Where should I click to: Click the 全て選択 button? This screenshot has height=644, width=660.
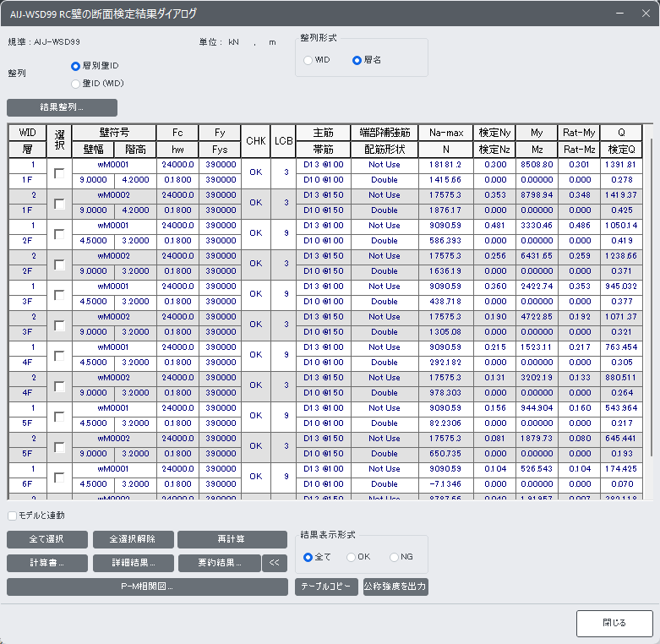pyautogui.click(x=47, y=539)
